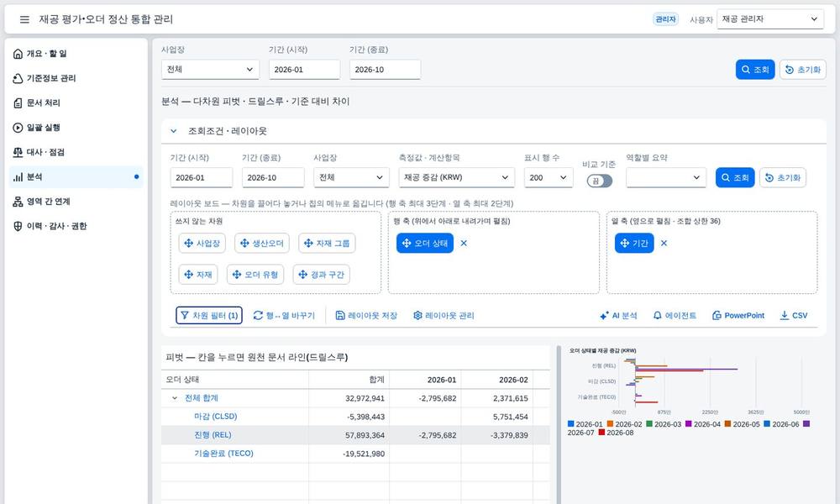Click the home icon beside 개요 · 할 일
This screenshot has width=840, height=504.
pyautogui.click(x=18, y=54)
